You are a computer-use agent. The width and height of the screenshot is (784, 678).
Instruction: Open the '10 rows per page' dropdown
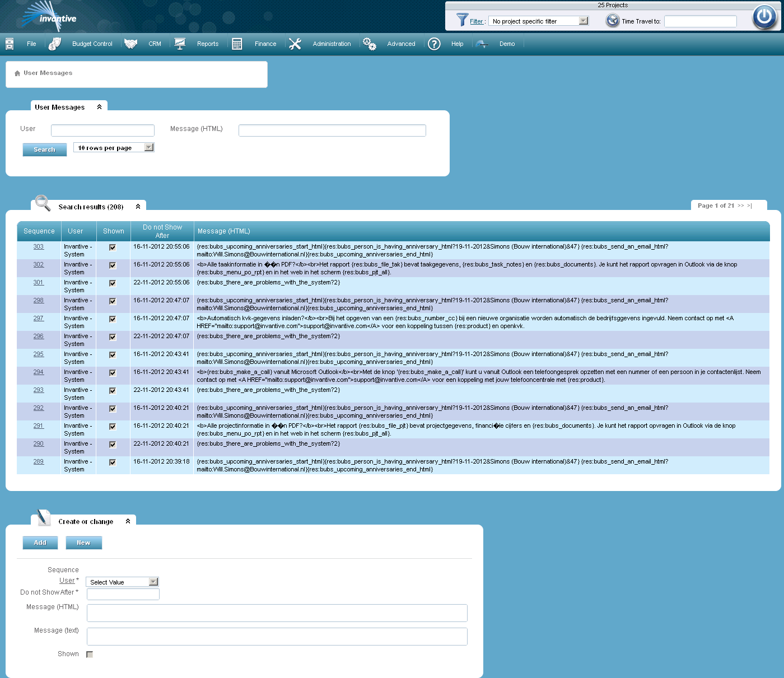pos(148,147)
